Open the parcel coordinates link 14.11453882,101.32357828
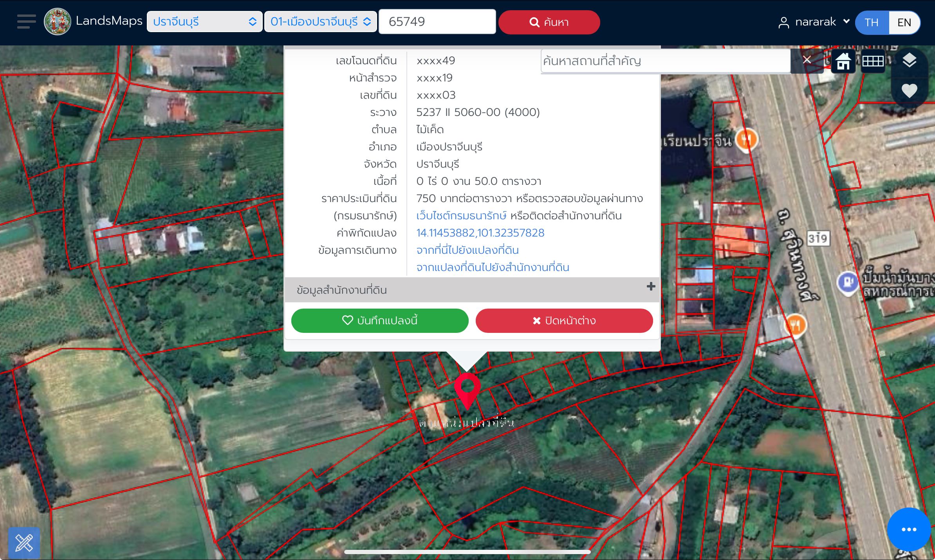Viewport: 935px width, 560px height. click(480, 233)
